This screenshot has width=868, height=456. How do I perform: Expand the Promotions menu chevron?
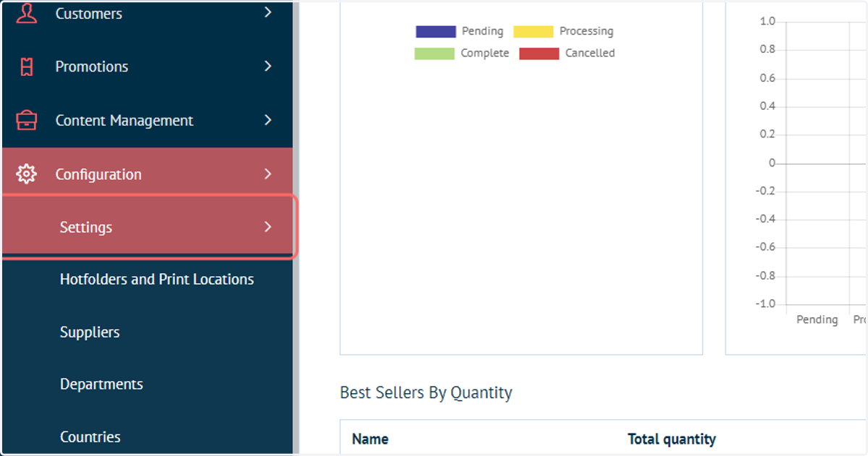click(268, 66)
